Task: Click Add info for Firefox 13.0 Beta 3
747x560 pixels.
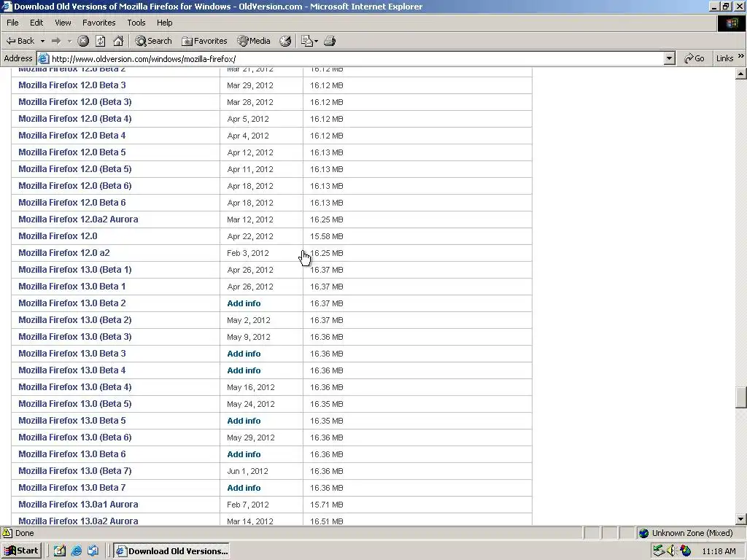Action: (x=244, y=354)
